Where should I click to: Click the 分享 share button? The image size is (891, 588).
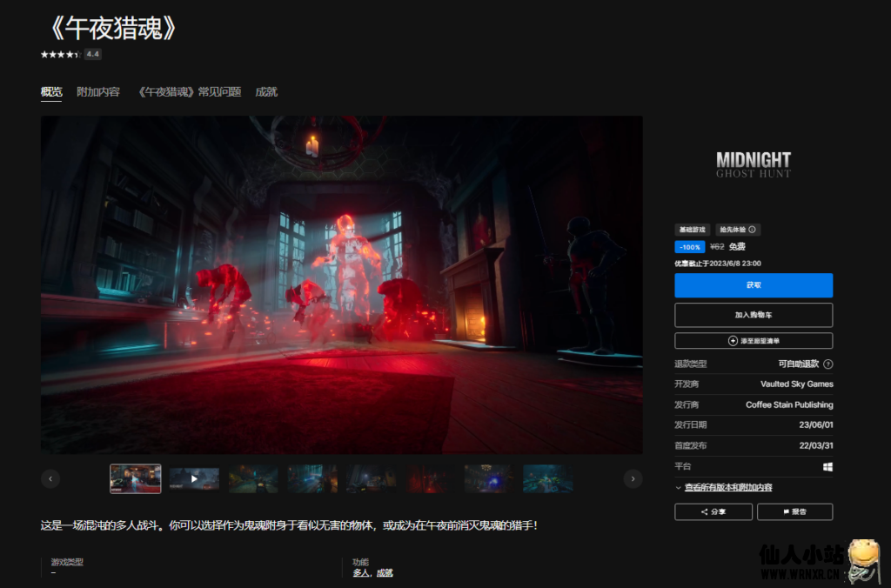point(713,511)
